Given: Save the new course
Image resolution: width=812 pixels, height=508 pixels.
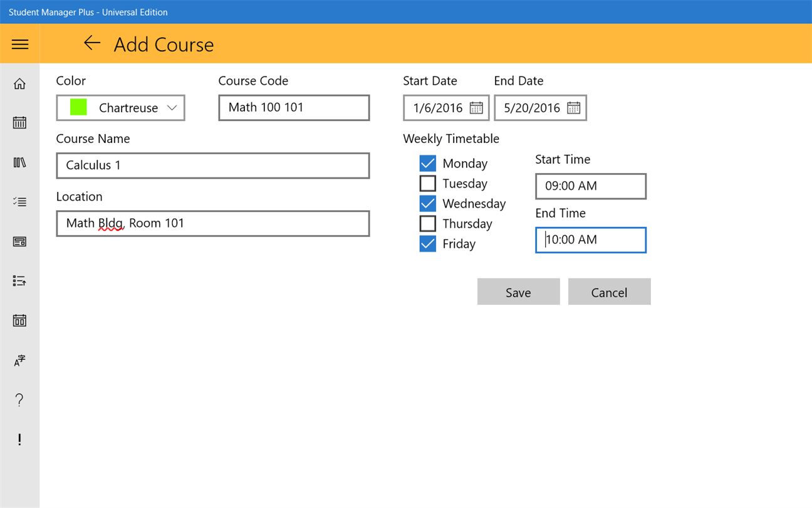Looking at the screenshot, I should click(x=519, y=292).
